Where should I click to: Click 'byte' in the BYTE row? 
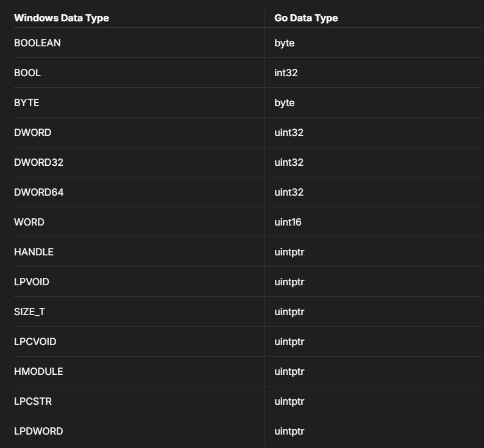284,103
